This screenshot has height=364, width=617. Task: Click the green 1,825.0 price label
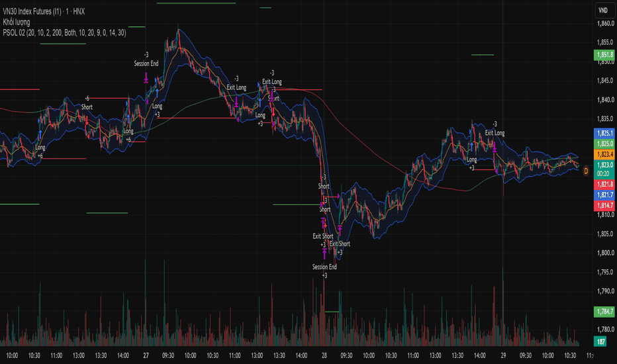click(x=604, y=144)
